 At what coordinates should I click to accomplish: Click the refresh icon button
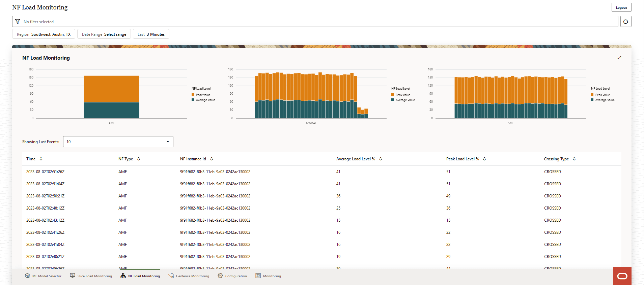point(626,22)
